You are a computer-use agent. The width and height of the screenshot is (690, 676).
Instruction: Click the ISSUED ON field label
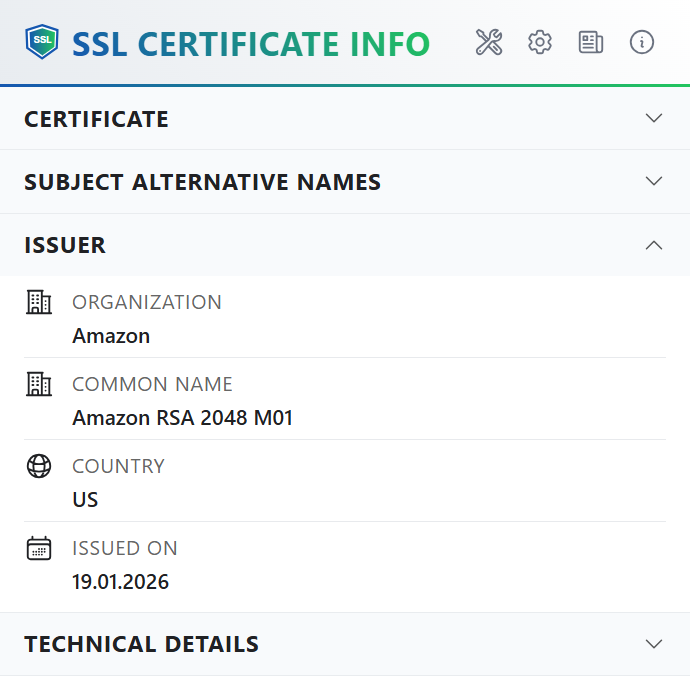[x=125, y=548]
